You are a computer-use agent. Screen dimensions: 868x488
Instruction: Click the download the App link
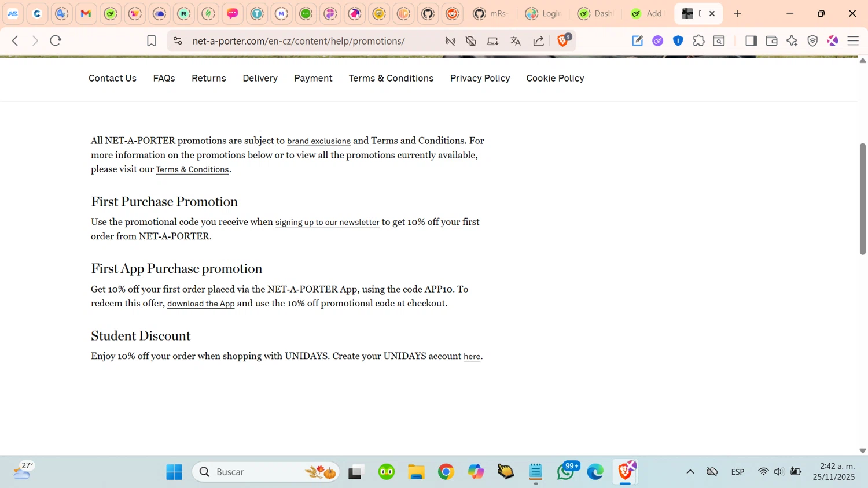201,304
